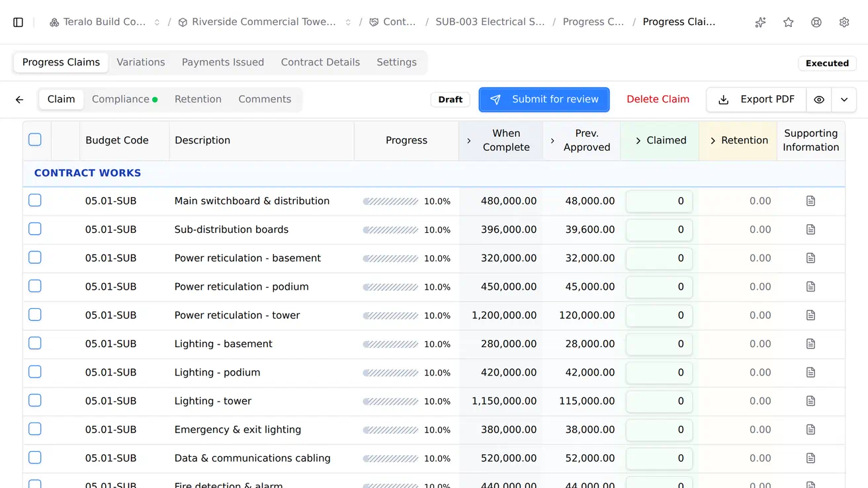The image size is (868, 488).
Task: Toggle the sidebar panel icon
Action: coord(19,22)
